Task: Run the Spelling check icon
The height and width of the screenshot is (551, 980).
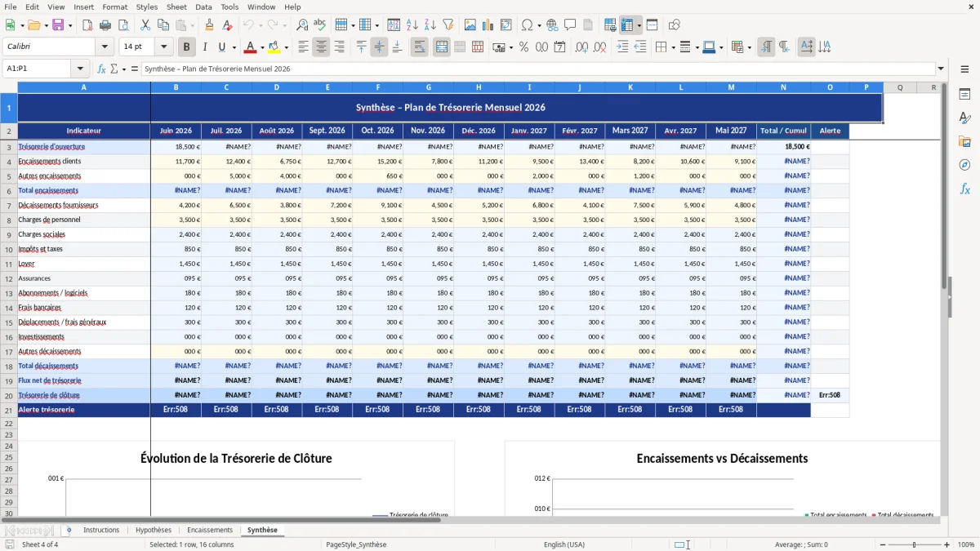Action: pos(320,25)
